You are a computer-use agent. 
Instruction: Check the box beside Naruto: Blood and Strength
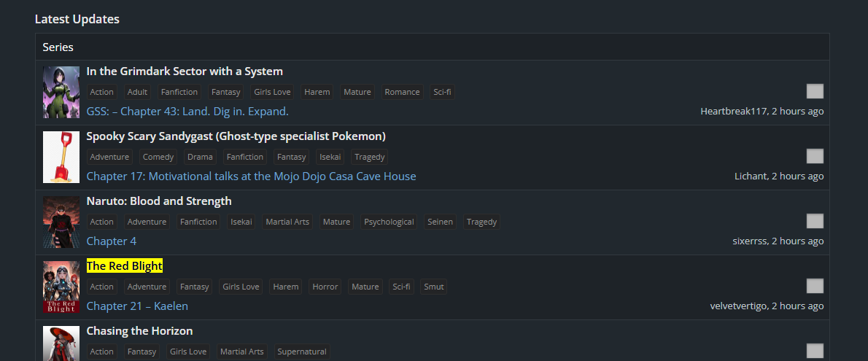click(x=815, y=221)
